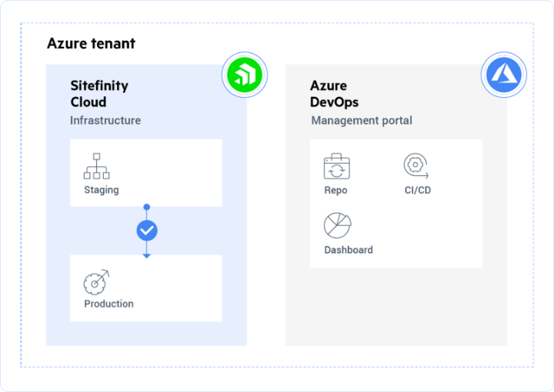This screenshot has height=392, width=554.
Task: Select the Staging hierarchy icon
Action: (96, 166)
